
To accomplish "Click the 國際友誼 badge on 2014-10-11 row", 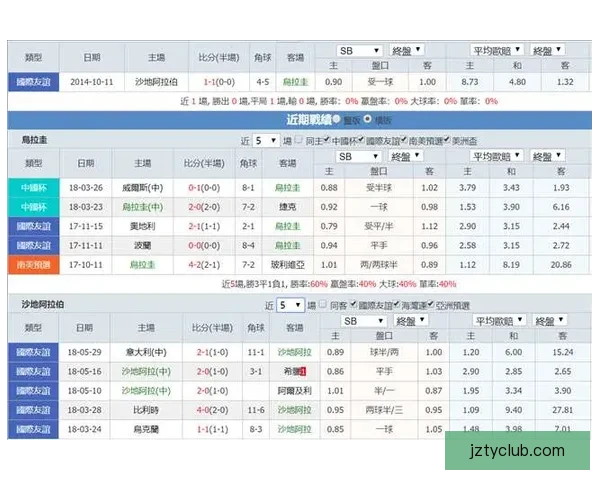I will tap(34, 82).
